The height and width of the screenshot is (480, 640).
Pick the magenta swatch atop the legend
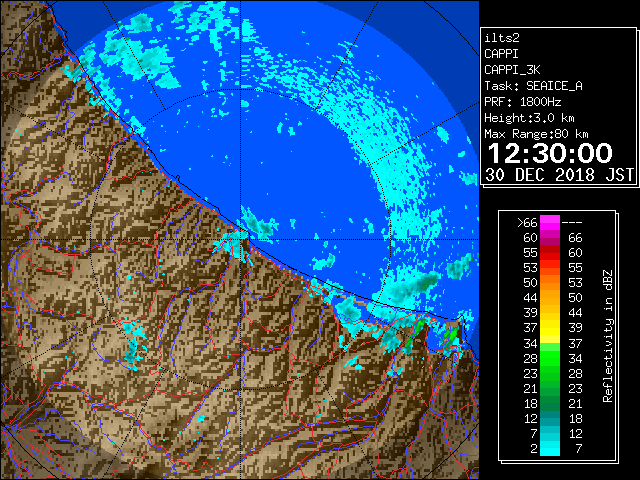coord(550,223)
